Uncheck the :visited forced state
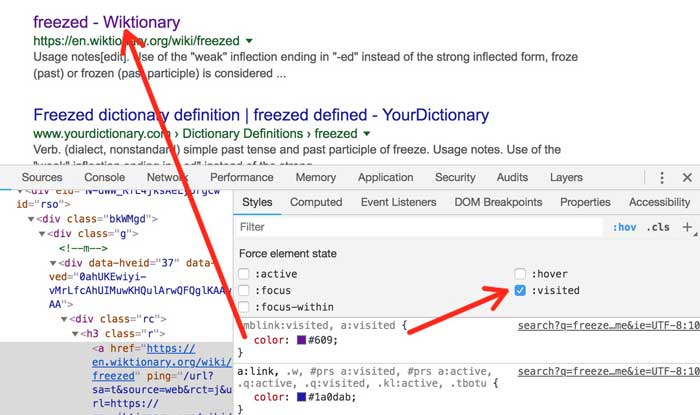Viewport: 700px width, 415px height. coord(520,290)
